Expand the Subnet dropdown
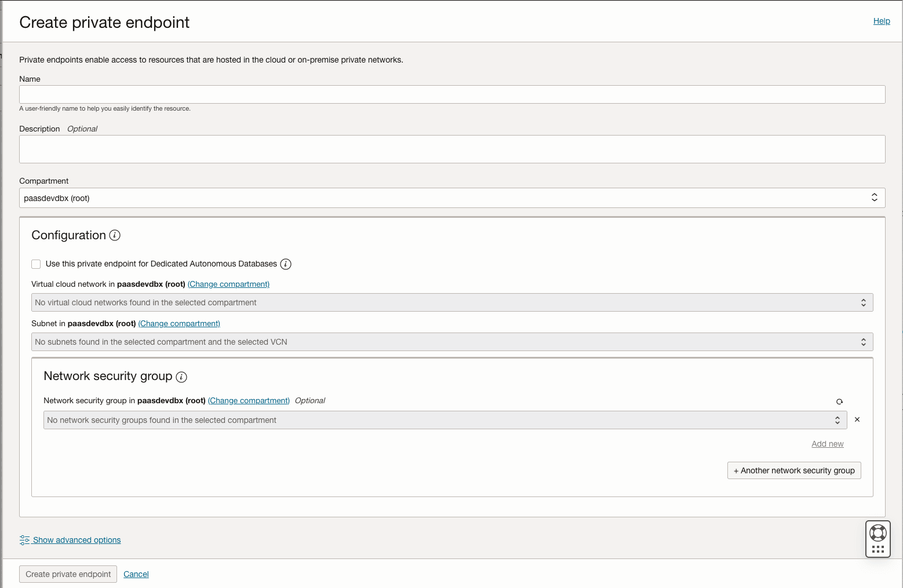The width and height of the screenshot is (903, 588). coord(452,342)
